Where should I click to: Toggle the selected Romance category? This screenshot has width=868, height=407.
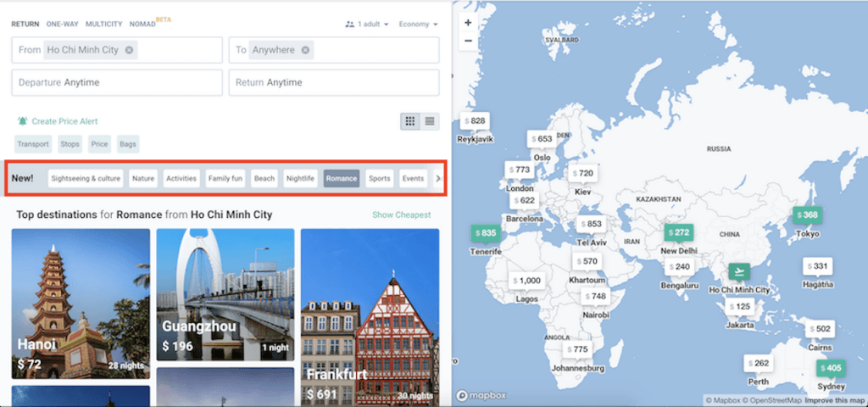tap(342, 178)
